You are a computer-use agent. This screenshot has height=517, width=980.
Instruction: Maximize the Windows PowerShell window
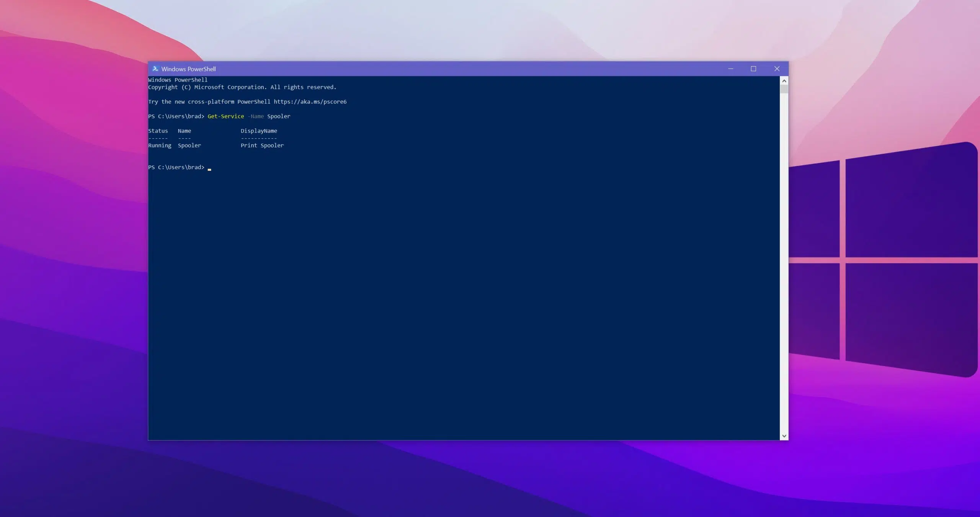(x=753, y=69)
